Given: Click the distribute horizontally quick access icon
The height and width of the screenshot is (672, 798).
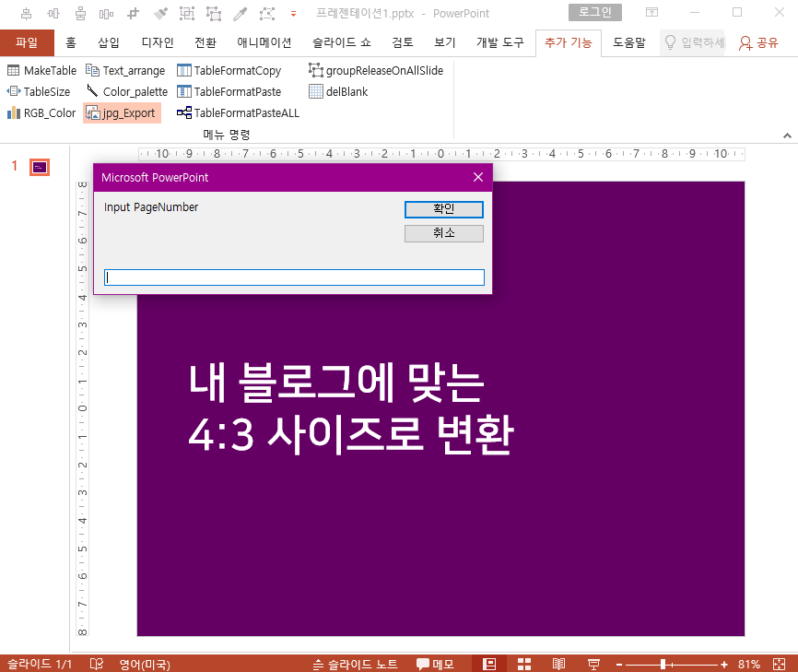Looking at the screenshot, I should pos(106,14).
